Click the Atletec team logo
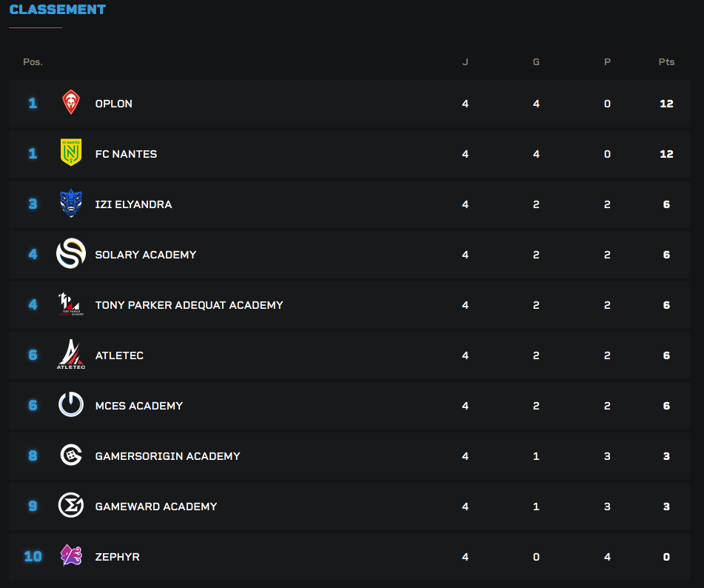Image resolution: width=704 pixels, height=588 pixels. (71, 355)
